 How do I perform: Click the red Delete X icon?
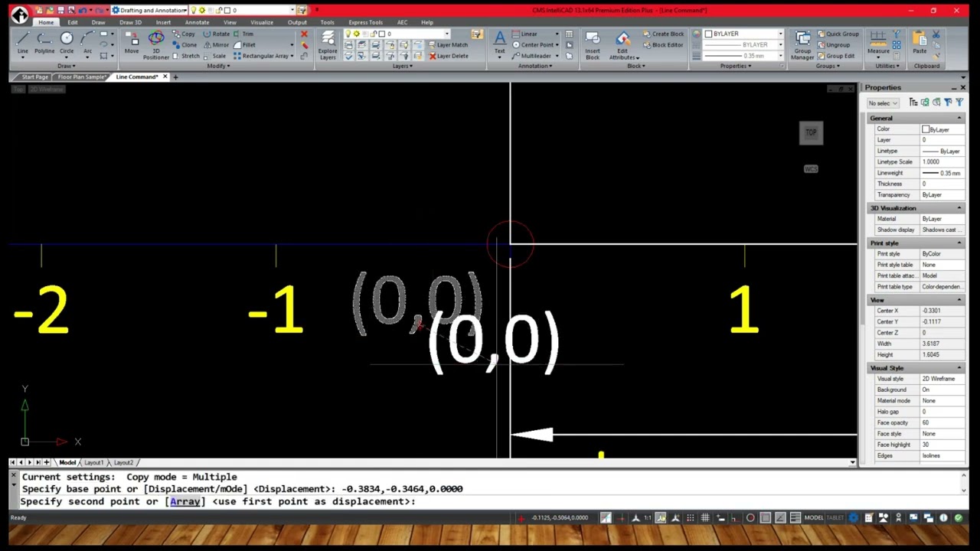304,34
